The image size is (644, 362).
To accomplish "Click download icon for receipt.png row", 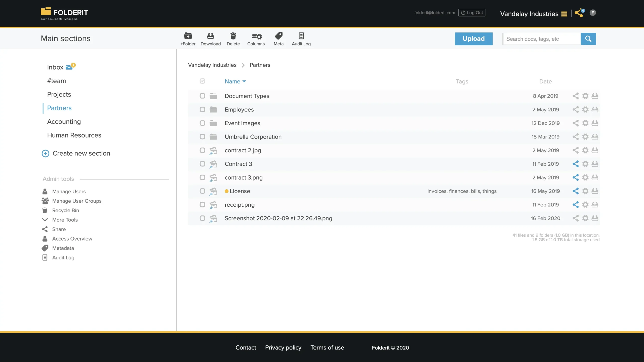I will click(x=595, y=205).
